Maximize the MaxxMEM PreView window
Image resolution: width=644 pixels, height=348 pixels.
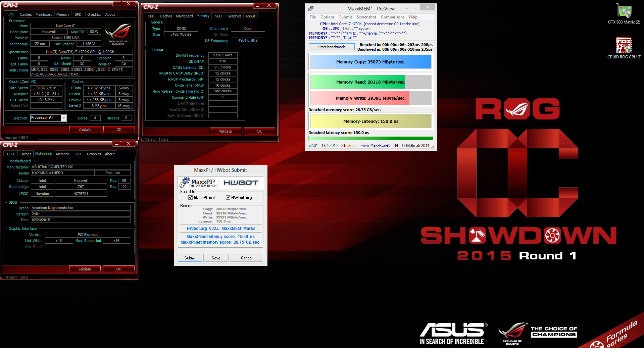(x=415, y=7)
